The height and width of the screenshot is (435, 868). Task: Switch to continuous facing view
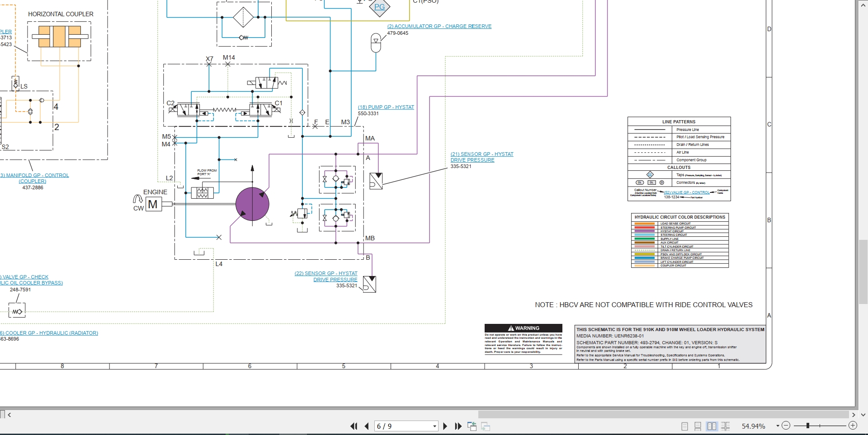(x=725, y=426)
